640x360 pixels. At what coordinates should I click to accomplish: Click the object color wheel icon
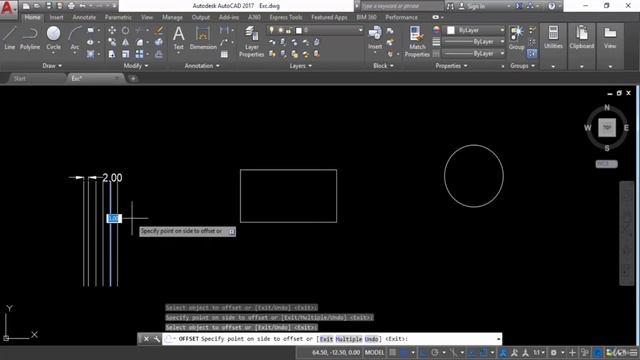(x=436, y=30)
